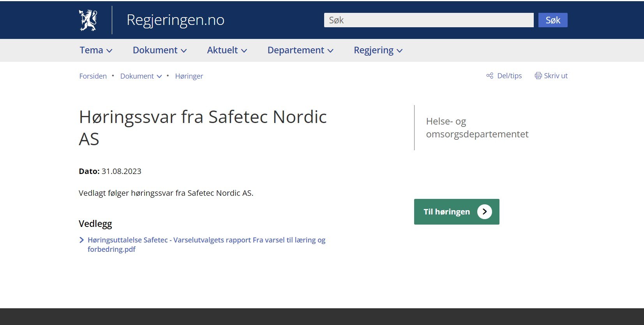Image resolution: width=644 pixels, height=325 pixels.
Task: Select the Vedlegg section heading
Action: 95,224
